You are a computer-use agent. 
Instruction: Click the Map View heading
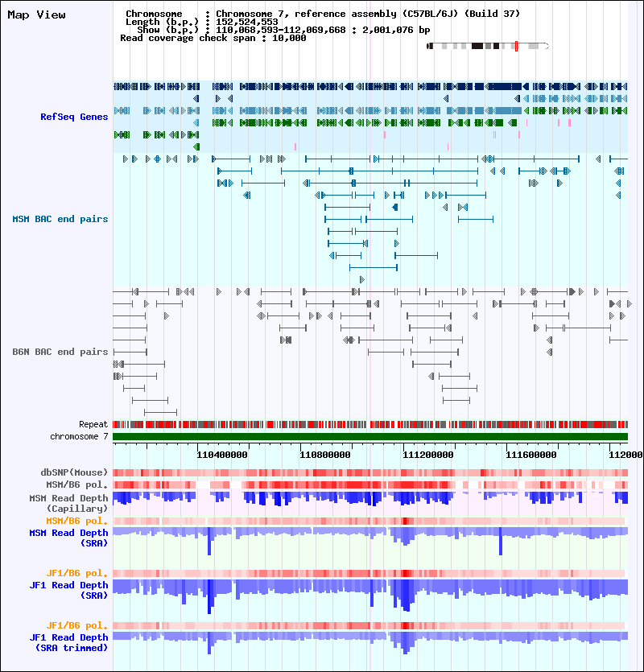click(36, 15)
